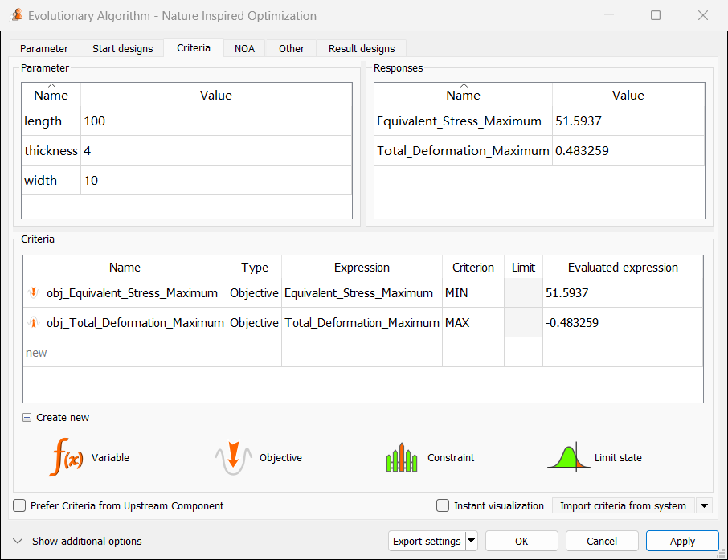This screenshot has height=560, width=728.
Task: Click the objective icon beside obj_Total_Deformation_Maximum
Action: point(34,323)
